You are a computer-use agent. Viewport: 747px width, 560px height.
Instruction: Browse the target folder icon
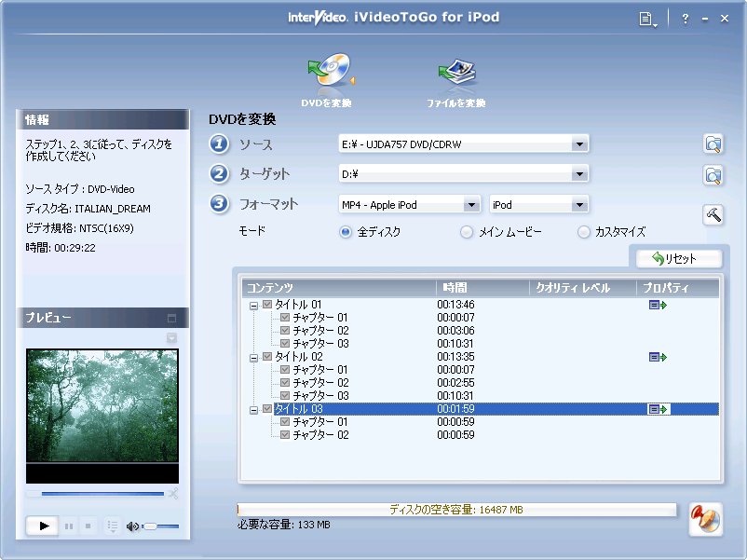[x=713, y=175]
